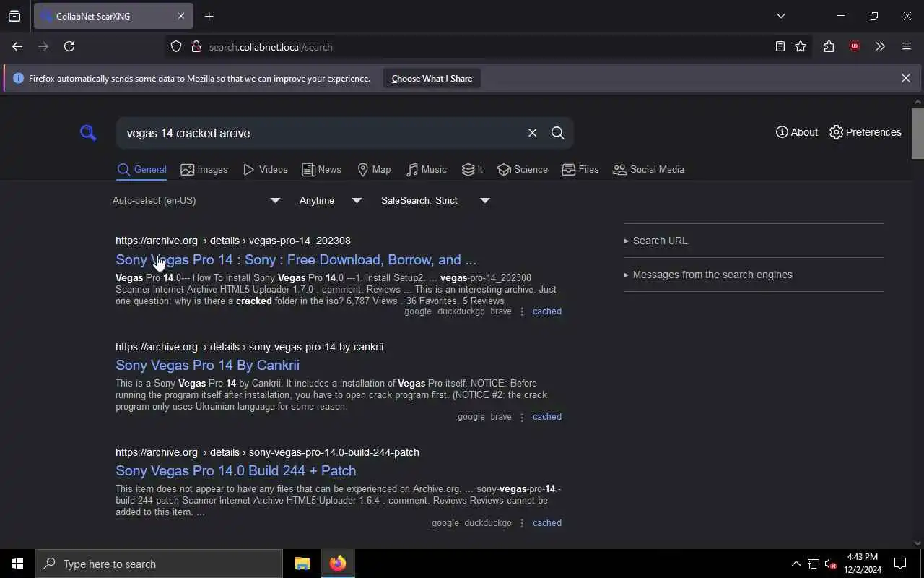Open the Extensions puzzle icon
Viewport: 924px width, 578px height.
pyautogui.click(x=829, y=47)
